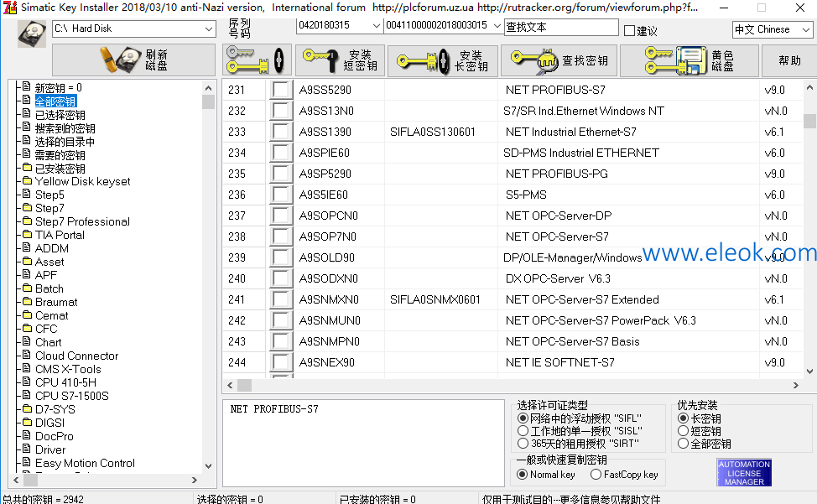Click key list vertical scrollbar down arrow
Image resolution: width=817 pixels, height=504 pixels.
coord(809,371)
